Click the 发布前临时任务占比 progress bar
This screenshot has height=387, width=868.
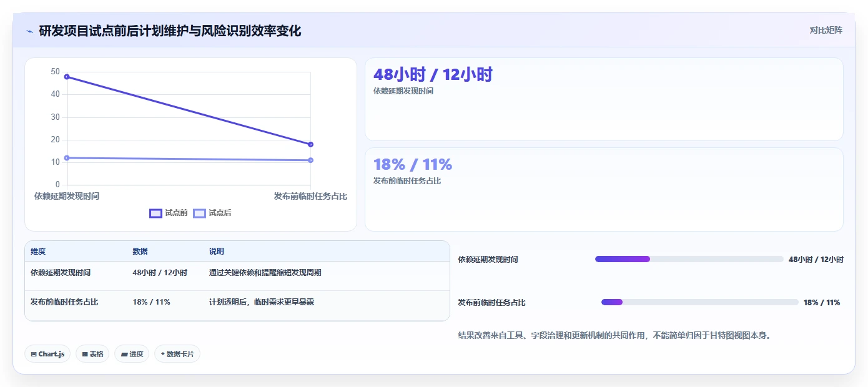(700, 302)
